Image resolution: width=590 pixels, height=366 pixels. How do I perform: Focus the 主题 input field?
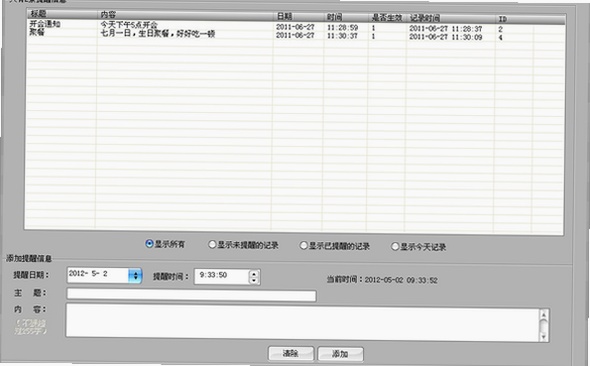[192, 295]
